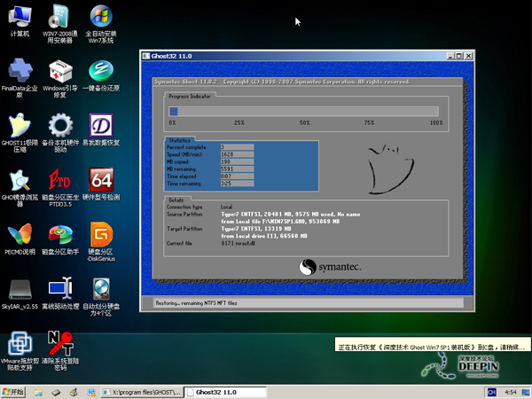This screenshot has width=532, height=399.
Task: Click the Source Partition details line
Action: [291, 214]
